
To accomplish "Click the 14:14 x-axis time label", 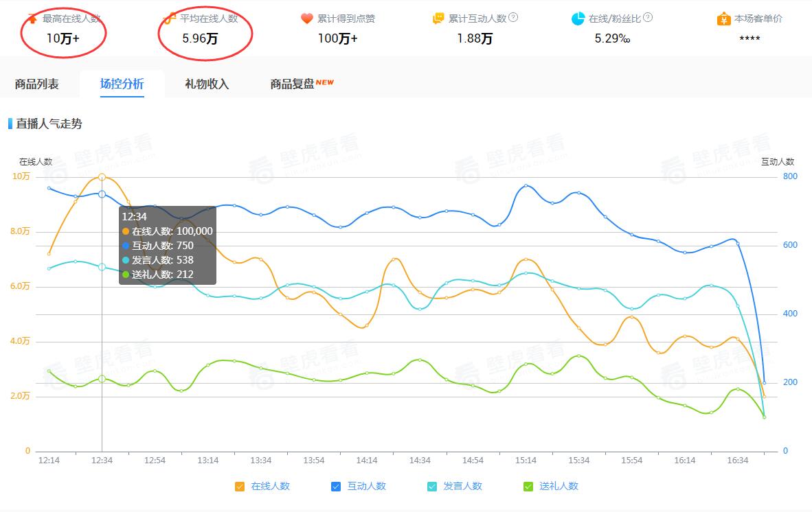I will coord(367,461).
